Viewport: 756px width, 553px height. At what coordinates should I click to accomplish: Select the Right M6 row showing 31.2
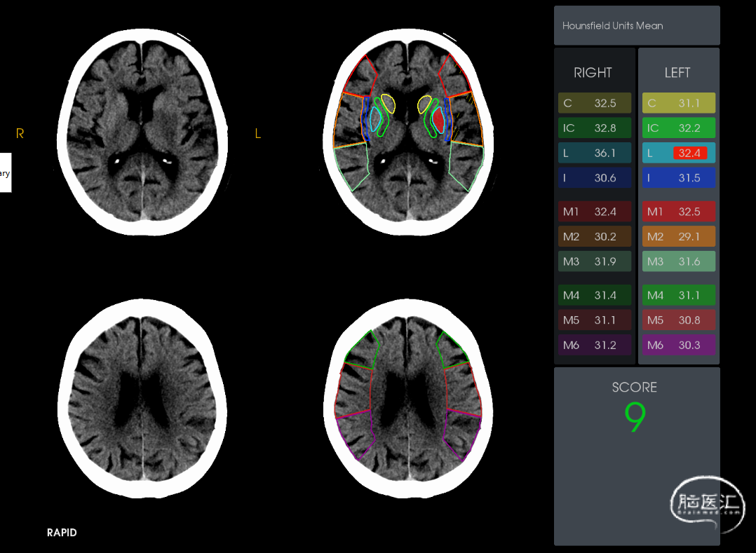(x=594, y=345)
